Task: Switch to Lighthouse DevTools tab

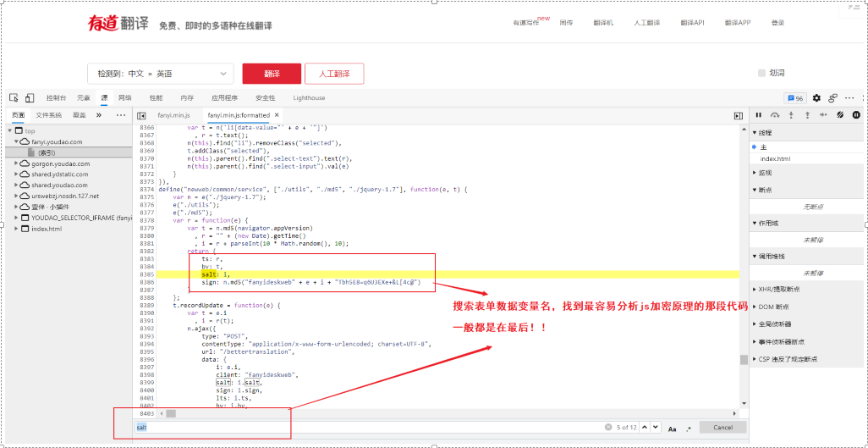Action: 309,97
